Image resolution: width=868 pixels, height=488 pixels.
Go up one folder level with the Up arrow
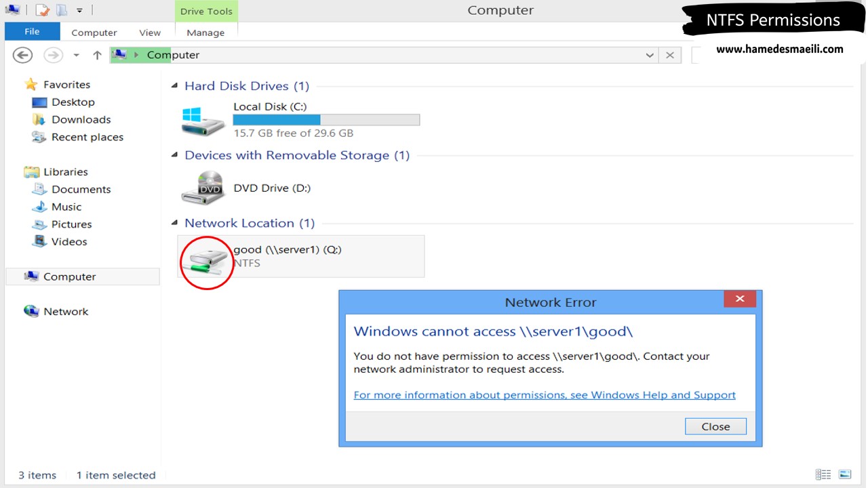coord(97,56)
